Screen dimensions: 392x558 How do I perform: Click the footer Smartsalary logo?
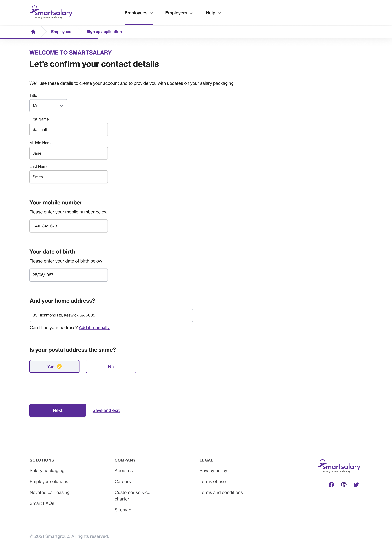(339, 466)
